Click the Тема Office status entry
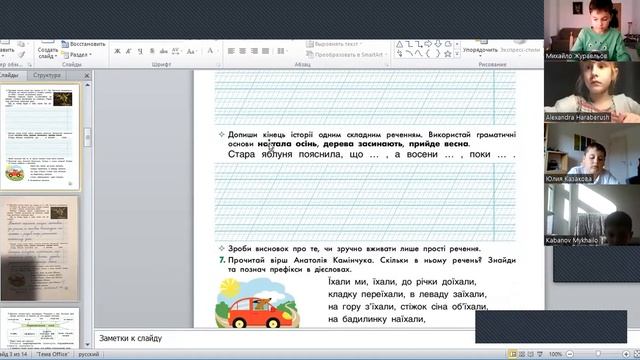 tap(53, 354)
